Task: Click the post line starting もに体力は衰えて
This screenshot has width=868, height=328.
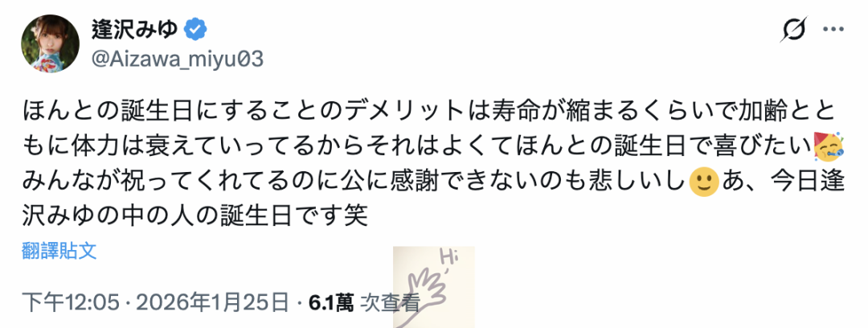Action: pyautogui.click(x=433, y=147)
